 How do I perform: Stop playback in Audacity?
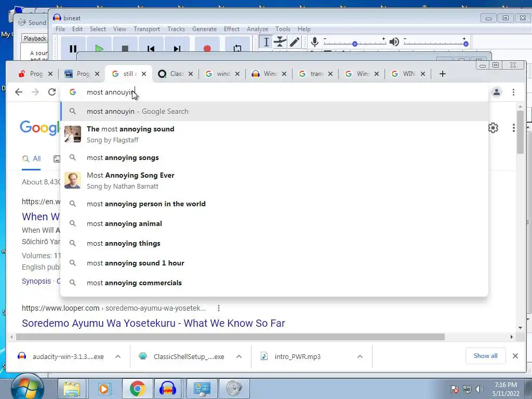point(125,45)
